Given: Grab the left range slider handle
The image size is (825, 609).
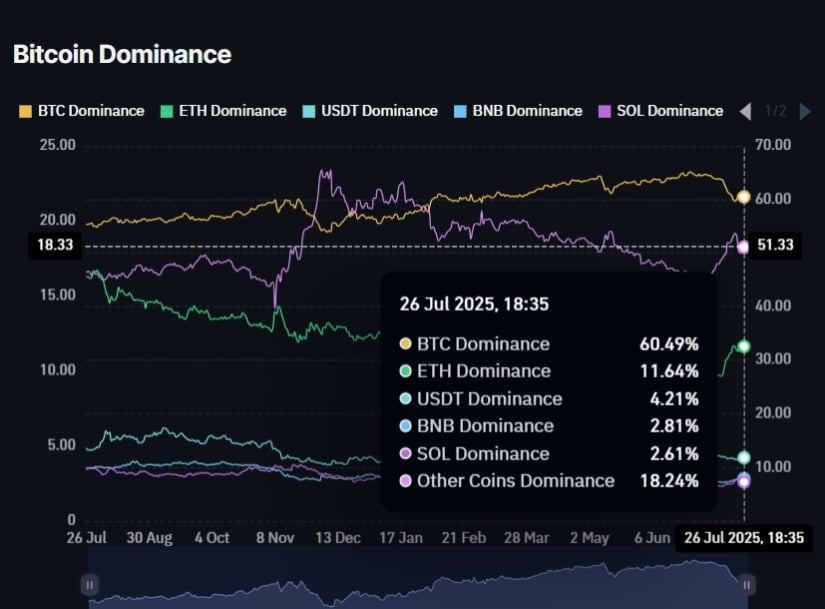Looking at the screenshot, I should [89, 585].
